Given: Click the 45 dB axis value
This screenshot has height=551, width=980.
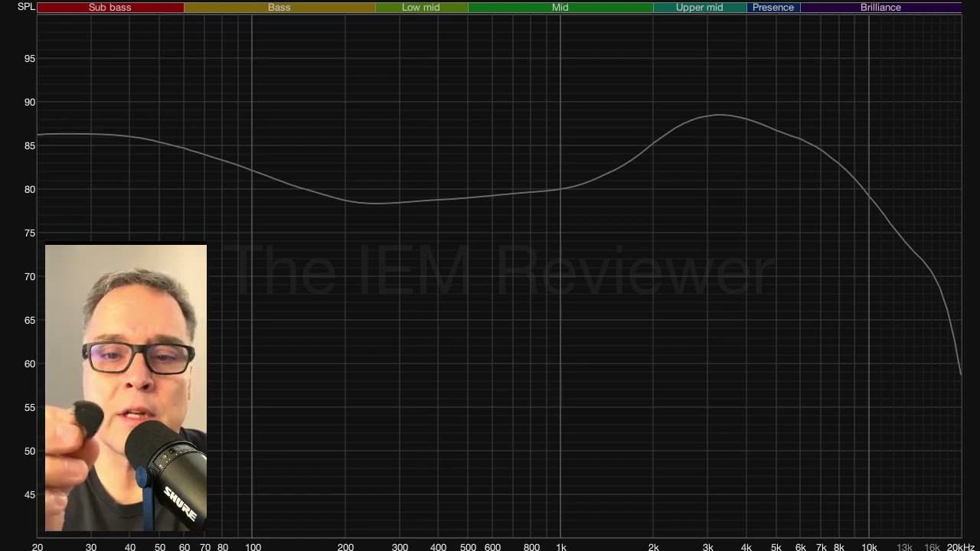Looking at the screenshot, I should (x=30, y=494).
